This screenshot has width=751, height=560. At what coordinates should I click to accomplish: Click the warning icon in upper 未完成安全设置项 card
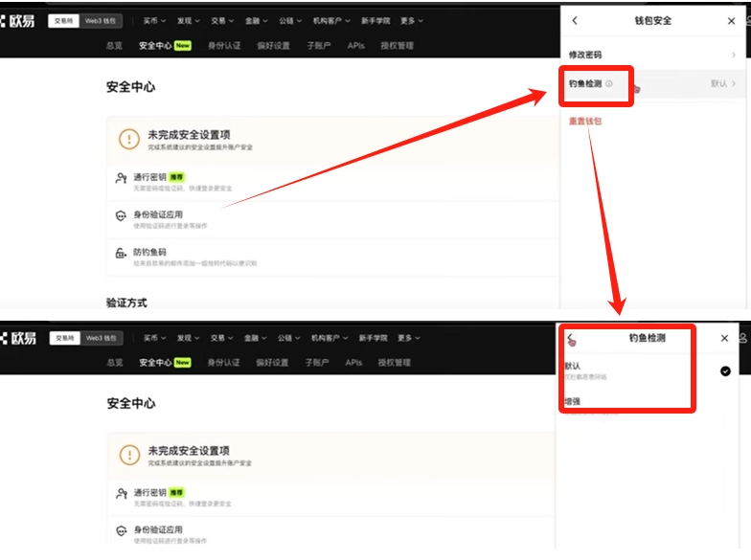click(128, 140)
